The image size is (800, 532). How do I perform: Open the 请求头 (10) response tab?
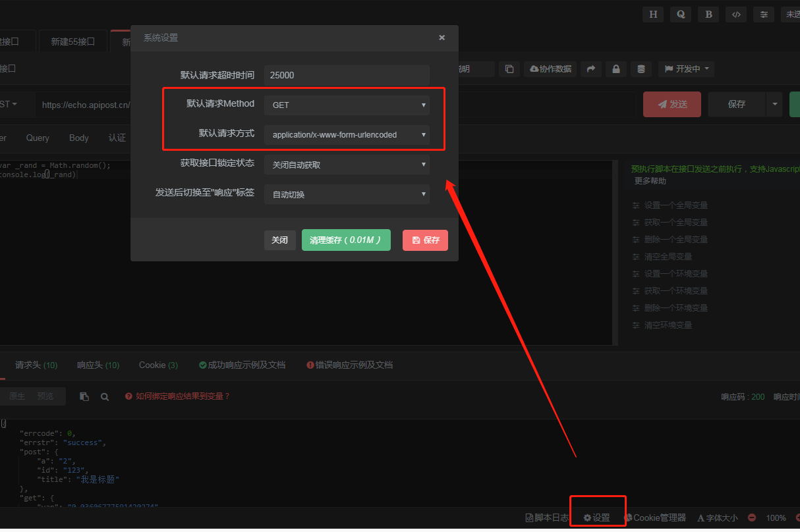(36, 365)
